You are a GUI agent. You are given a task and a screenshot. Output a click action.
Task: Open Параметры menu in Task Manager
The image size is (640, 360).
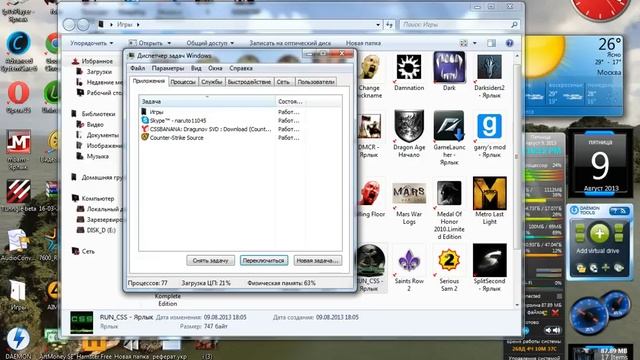click(168, 68)
